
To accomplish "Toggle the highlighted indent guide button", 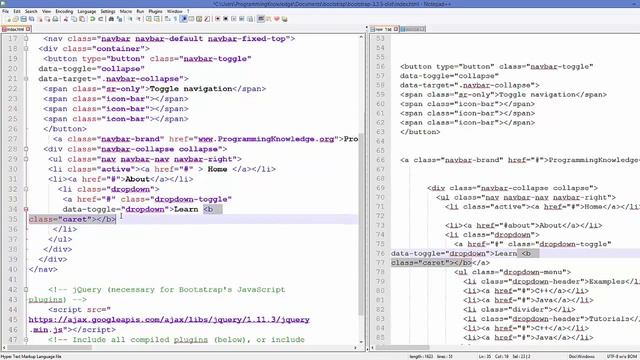I will click(184, 19).
